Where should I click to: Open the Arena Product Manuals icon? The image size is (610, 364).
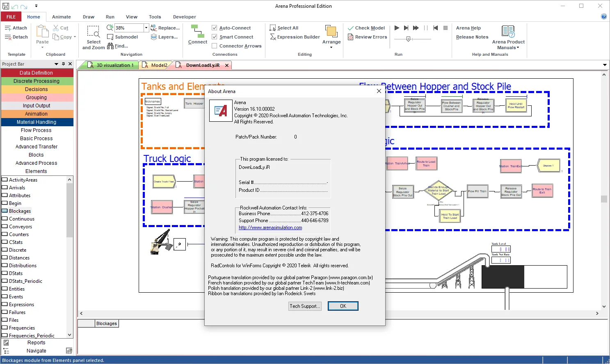pos(508,31)
